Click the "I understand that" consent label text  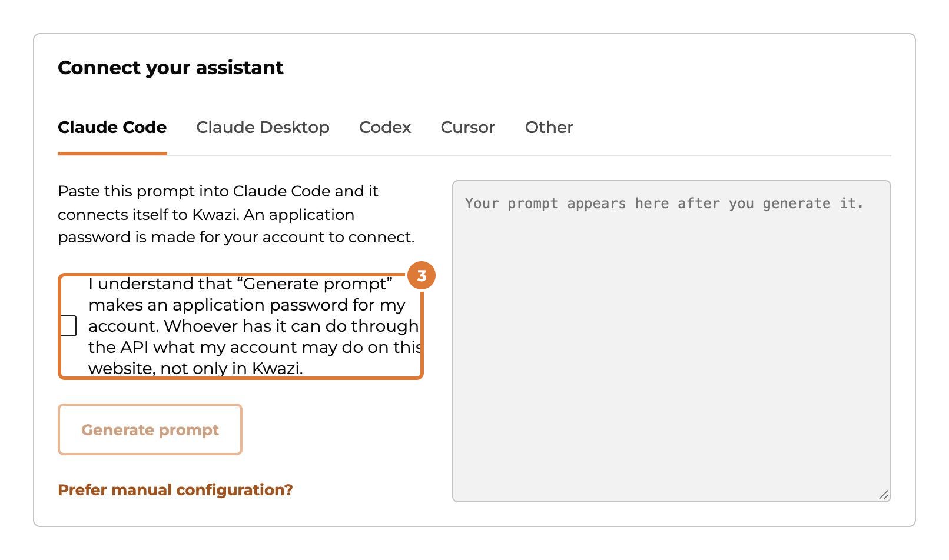[x=254, y=326]
